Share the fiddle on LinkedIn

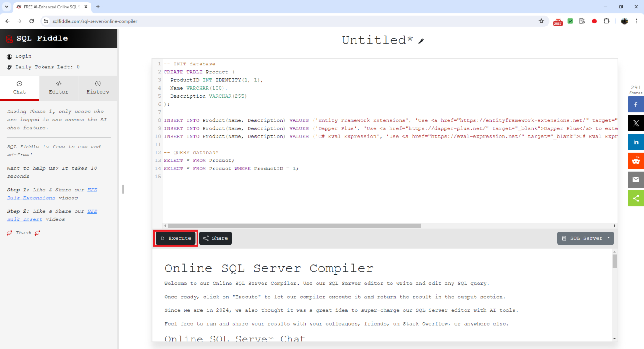pyautogui.click(x=636, y=142)
